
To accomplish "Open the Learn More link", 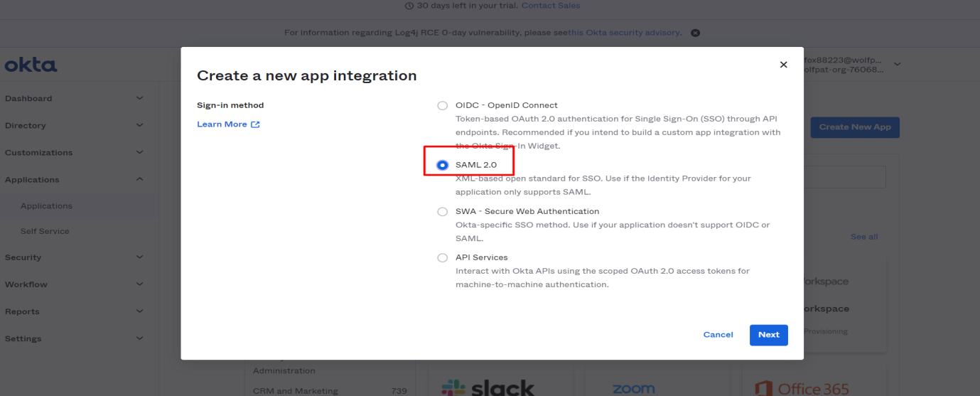I will pyautogui.click(x=222, y=124).
